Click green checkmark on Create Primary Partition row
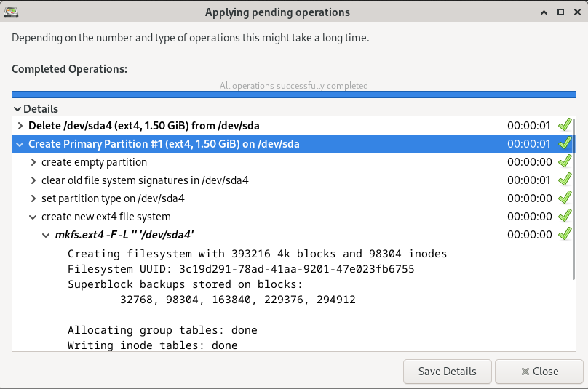Viewport: 588px width, 389px height. point(565,143)
